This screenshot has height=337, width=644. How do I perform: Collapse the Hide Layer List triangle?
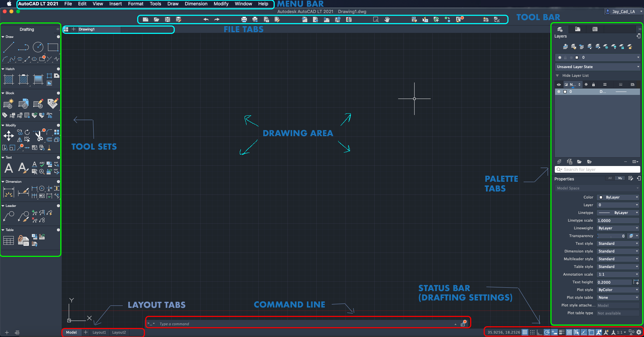point(557,75)
